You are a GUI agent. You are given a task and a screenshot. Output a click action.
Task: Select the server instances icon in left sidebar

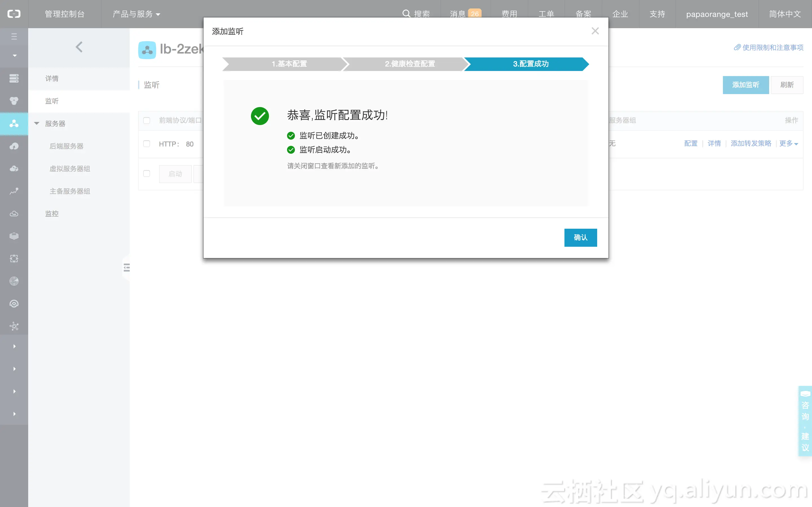[14, 78]
